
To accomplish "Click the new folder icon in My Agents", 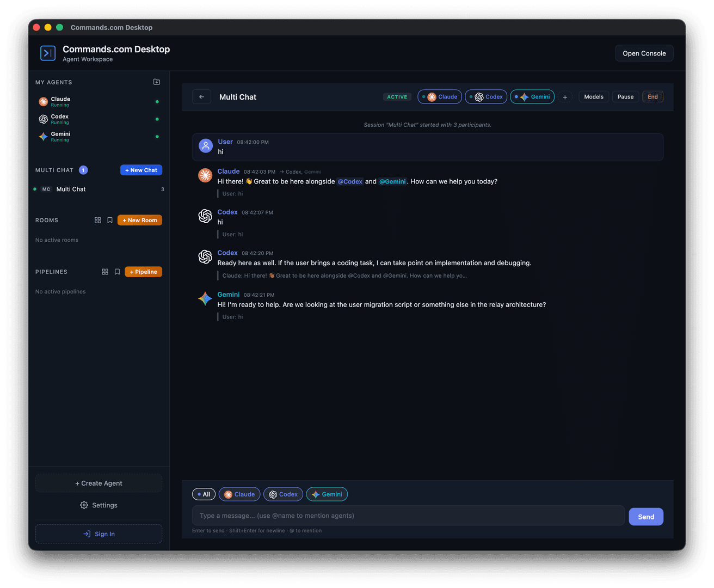I will click(x=157, y=82).
